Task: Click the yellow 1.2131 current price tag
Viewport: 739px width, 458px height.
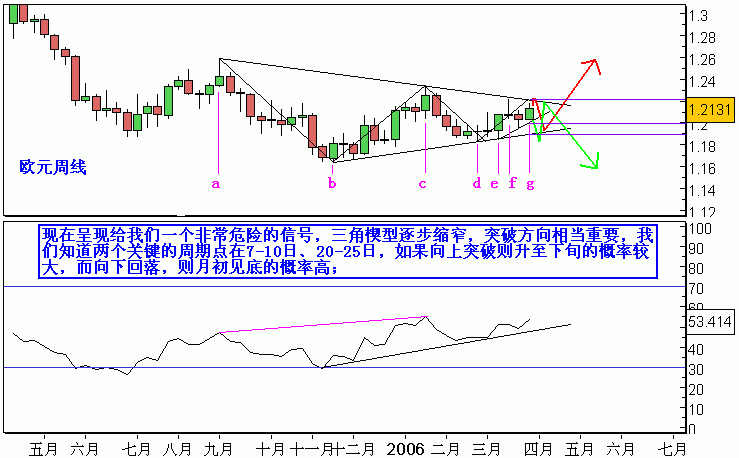Action: point(710,110)
